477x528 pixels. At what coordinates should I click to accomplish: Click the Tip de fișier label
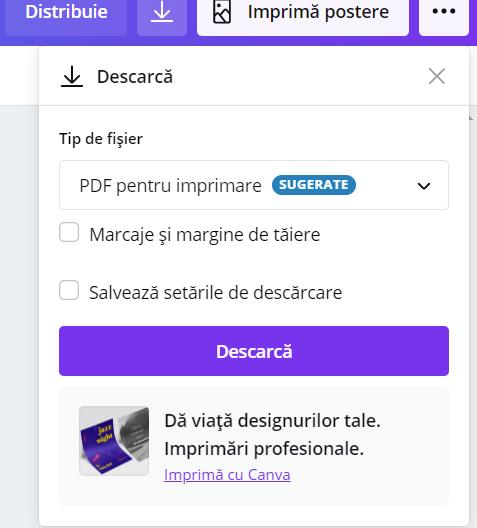tap(101, 139)
